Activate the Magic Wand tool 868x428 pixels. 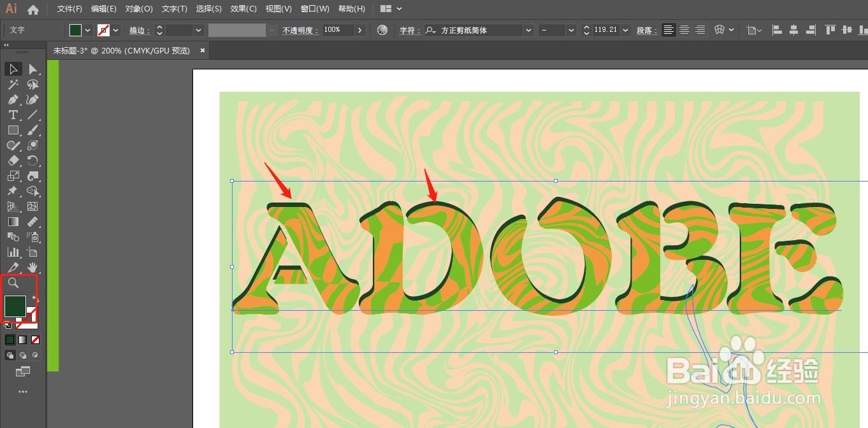pos(13,84)
